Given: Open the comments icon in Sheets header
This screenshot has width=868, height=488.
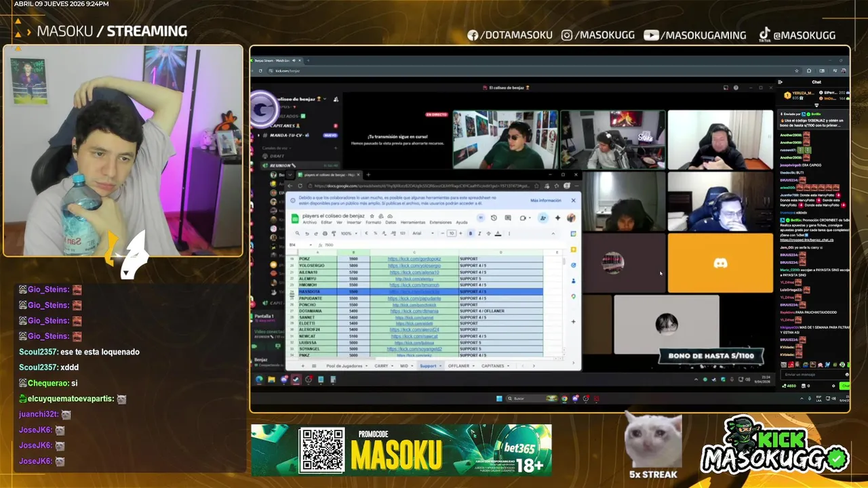Looking at the screenshot, I should [x=508, y=218].
